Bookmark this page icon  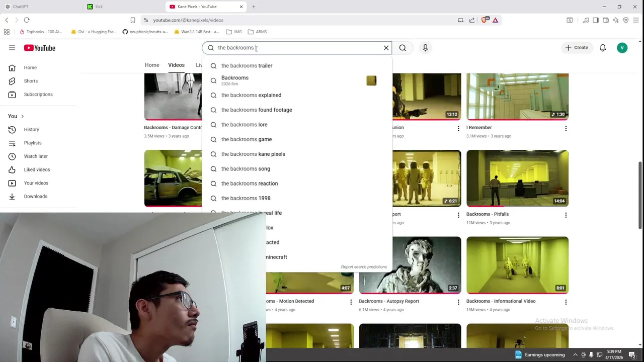133,20
